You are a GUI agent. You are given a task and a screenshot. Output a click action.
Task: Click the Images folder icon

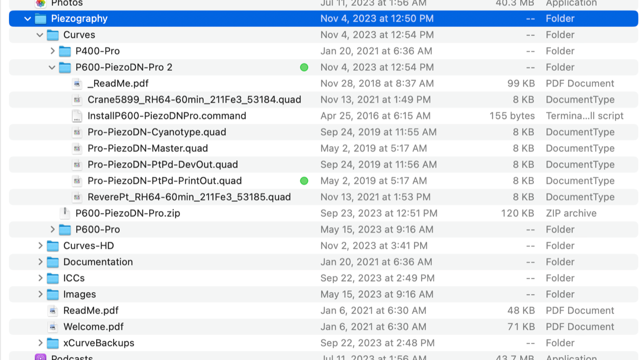pos(53,294)
